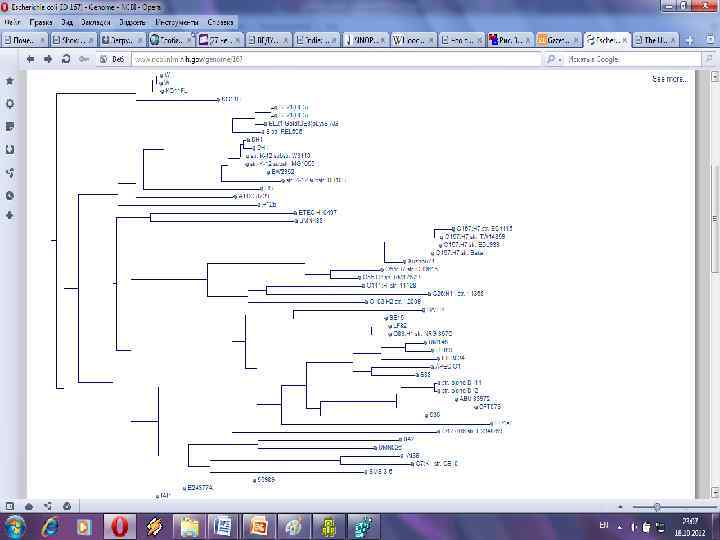Open the Notes panel in the sidebar

tap(10, 126)
